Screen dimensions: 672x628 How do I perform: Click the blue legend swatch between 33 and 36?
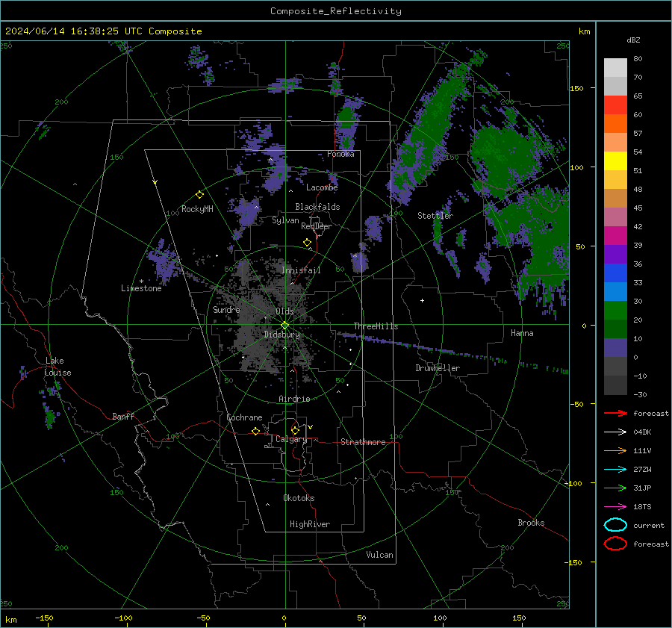click(x=615, y=273)
